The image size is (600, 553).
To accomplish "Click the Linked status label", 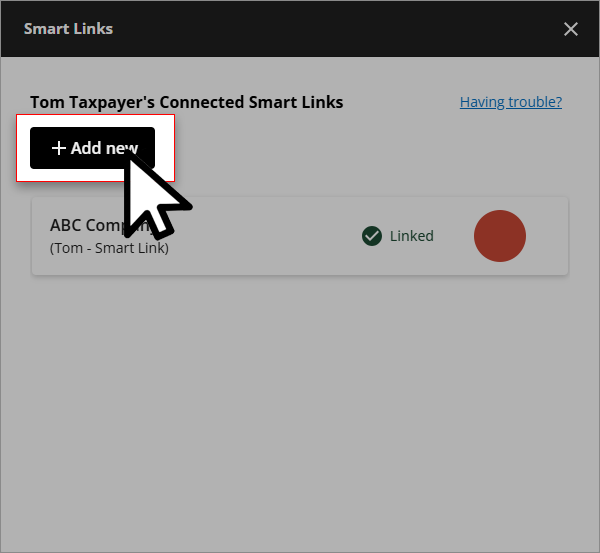I will click(411, 236).
